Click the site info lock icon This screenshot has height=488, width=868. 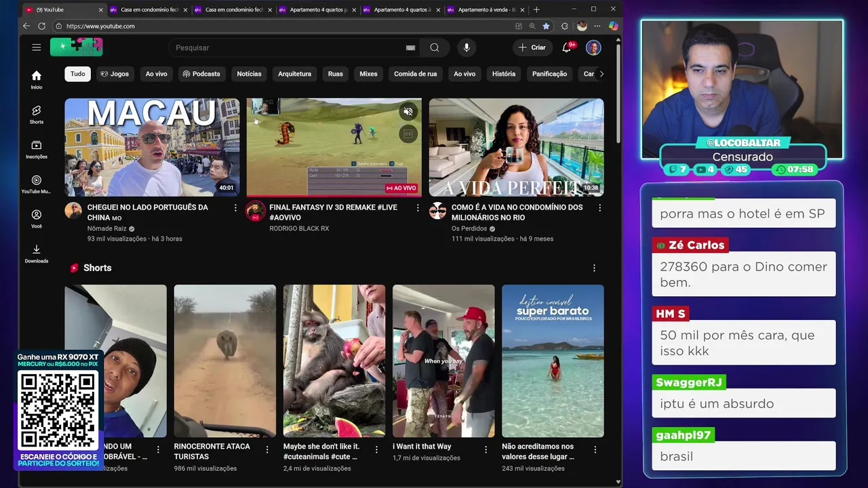point(59,26)
